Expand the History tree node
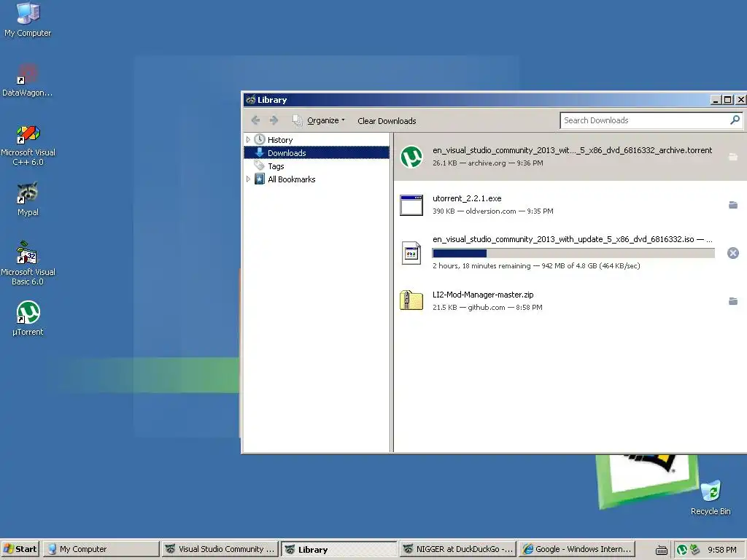The height and width of the screenshot is (560, 747). tap(248, 139)
